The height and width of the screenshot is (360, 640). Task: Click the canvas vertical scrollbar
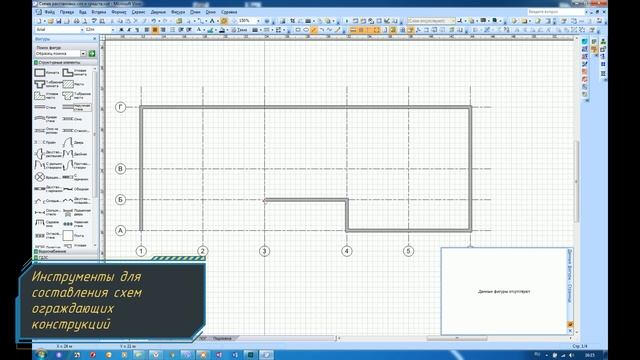coord(577,182)
